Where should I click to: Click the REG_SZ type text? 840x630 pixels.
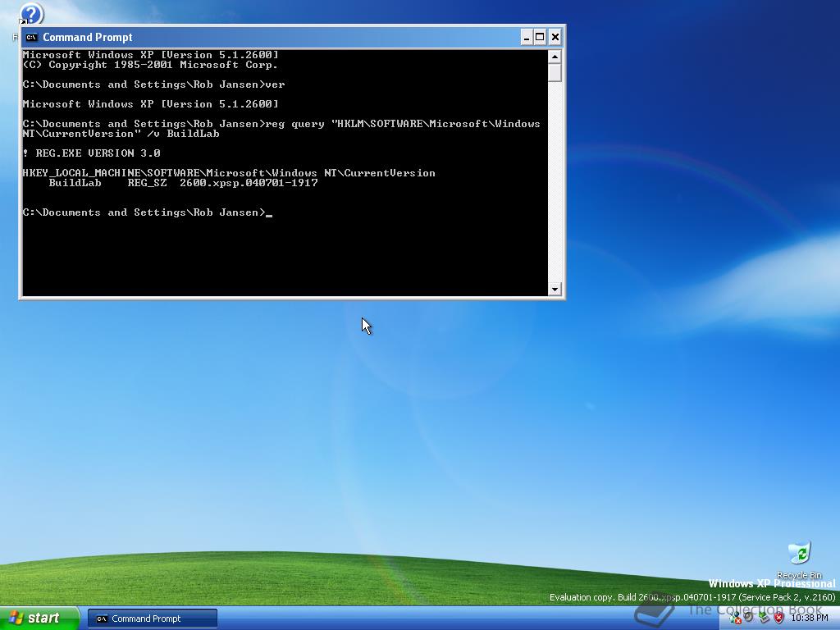click(147, 183)
